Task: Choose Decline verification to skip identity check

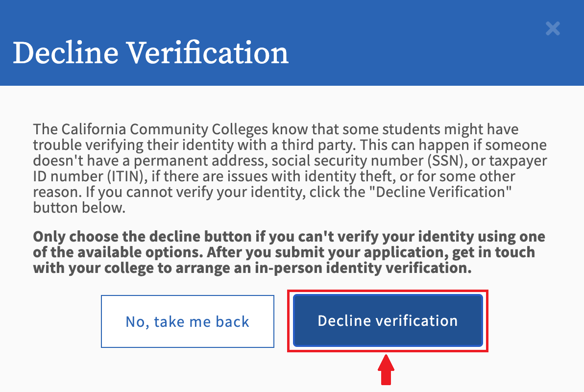Action: click(388, 320)
